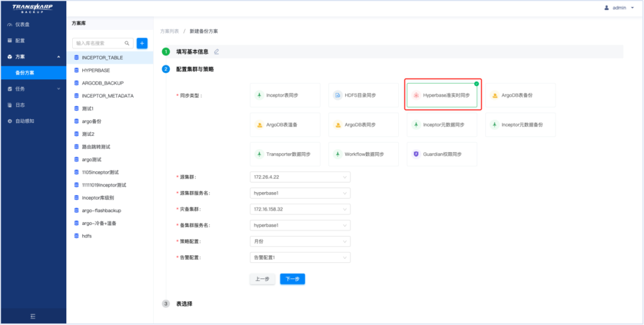
Task: Open the 仪表盘 dashboard menu
Action: (x=33, y=24)
